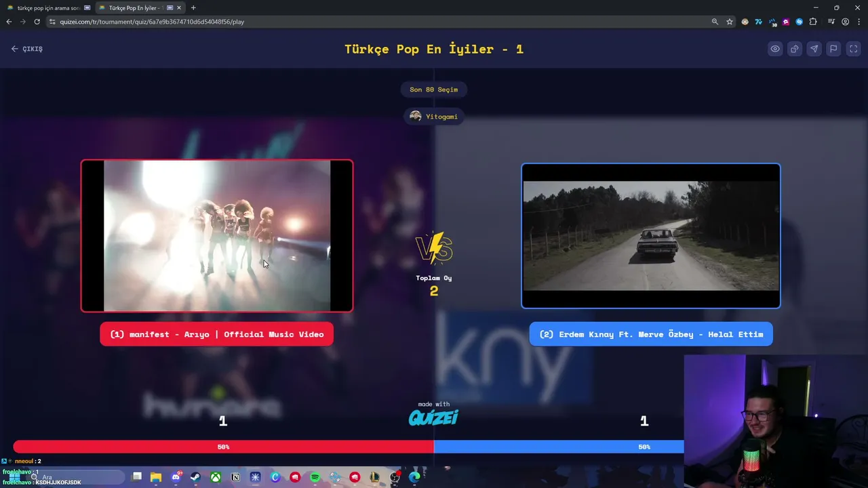868x488 pixels.
Task: Open Spotify from the taskbar
Action: pos(315,477)
